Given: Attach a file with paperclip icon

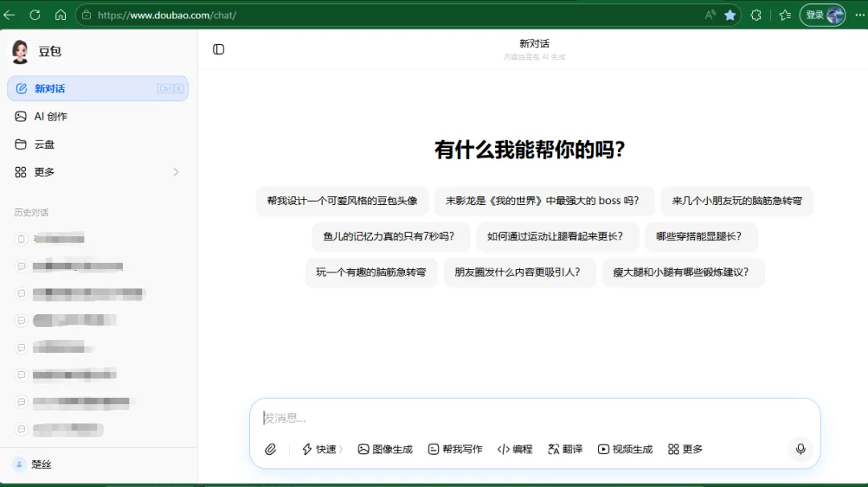Looking at the screenshot, I should pos(270,449).
